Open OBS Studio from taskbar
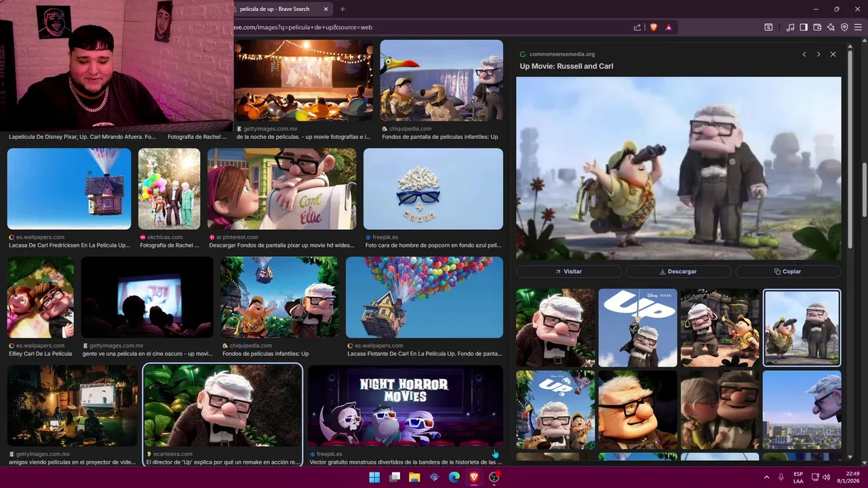Image resolution: width=868 pixels, height=488 pixels. (x=494, y=477)
